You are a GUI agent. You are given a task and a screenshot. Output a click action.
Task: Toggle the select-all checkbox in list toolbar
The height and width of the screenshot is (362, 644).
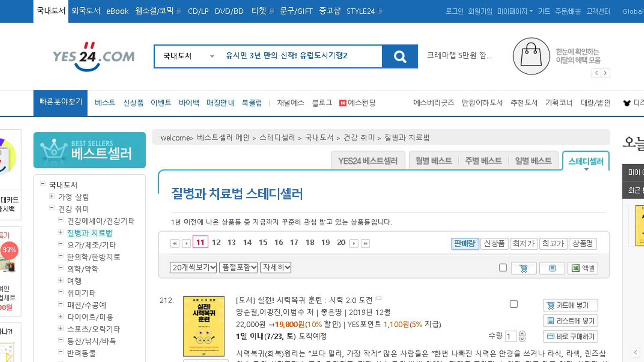click(x=502, y=267)
